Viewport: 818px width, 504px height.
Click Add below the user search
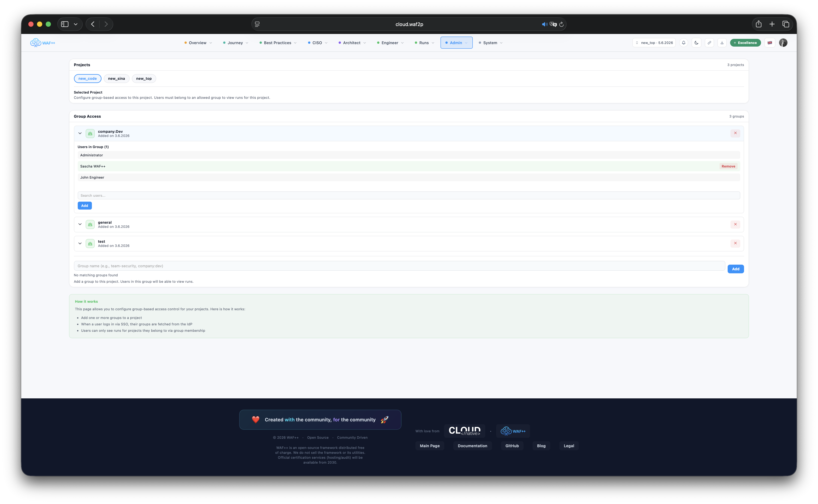85,206
